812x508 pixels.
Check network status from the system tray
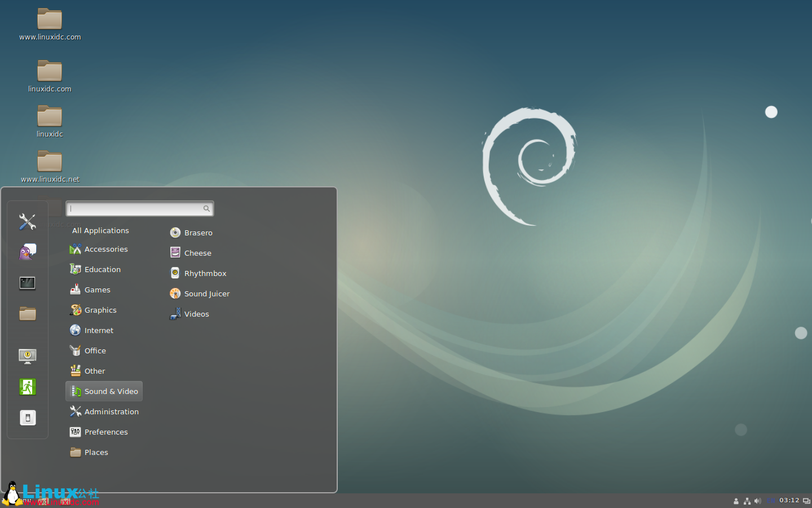747,501
